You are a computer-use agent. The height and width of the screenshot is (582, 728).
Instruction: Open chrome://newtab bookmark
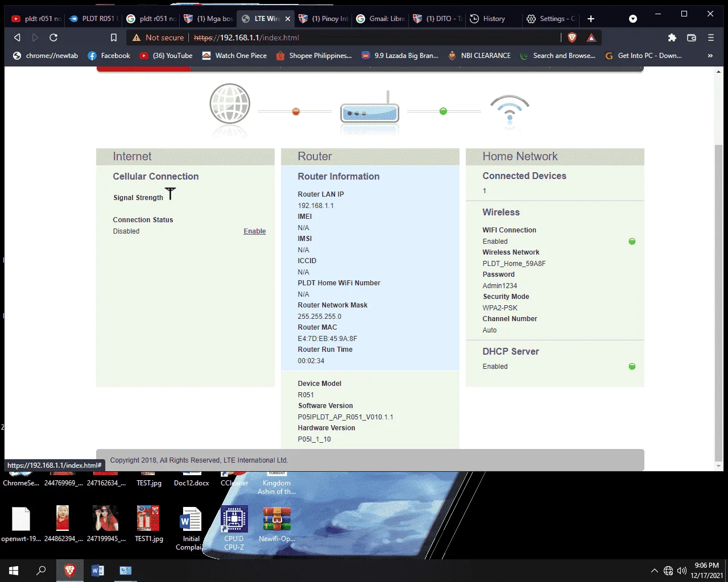(x=45, y=56)
